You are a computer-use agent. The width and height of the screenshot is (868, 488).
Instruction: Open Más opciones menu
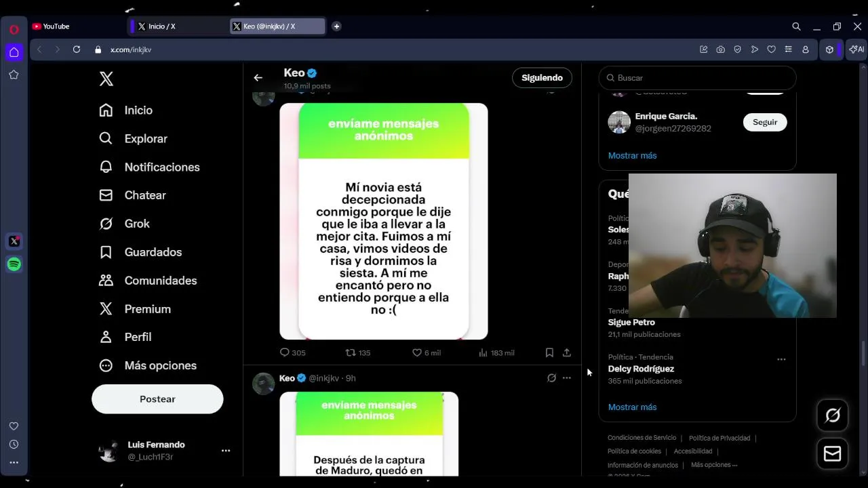click(148, 365)
